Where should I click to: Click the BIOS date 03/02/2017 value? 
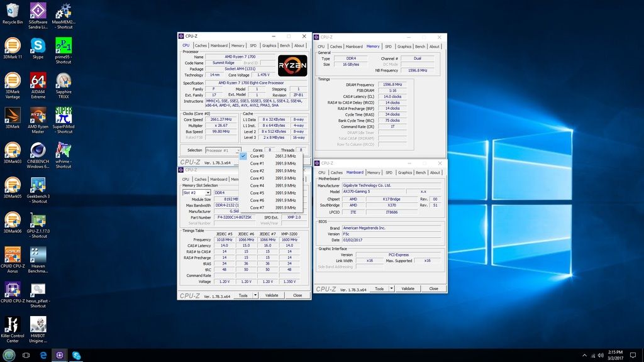pyautogui.click(x=391, y=240)
